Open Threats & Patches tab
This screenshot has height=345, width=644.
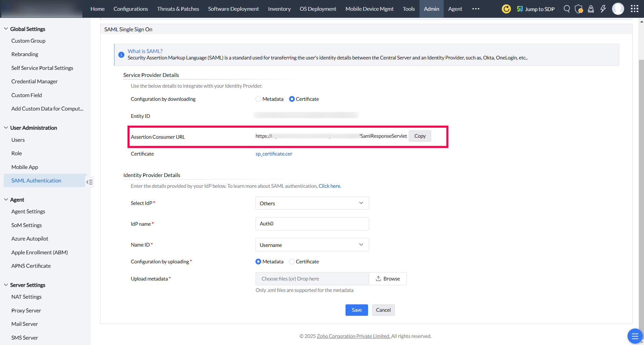(x=178, y=9)
